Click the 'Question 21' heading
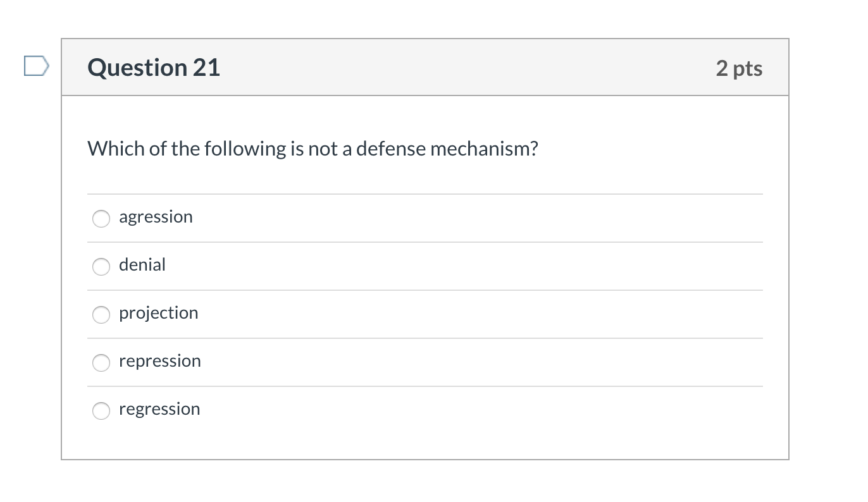This screenshot has width=868, height=502. coord(154,68)
